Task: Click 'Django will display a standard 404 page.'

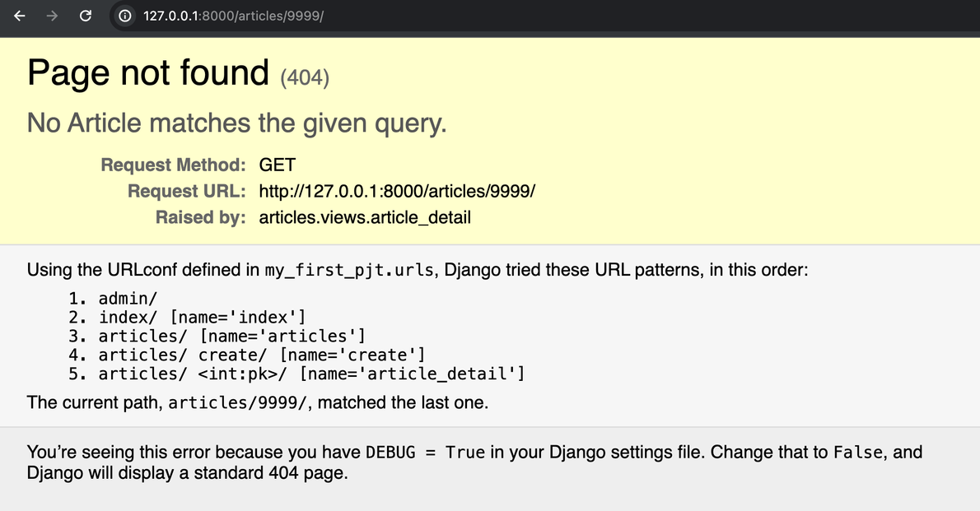Action: (187, 473)
